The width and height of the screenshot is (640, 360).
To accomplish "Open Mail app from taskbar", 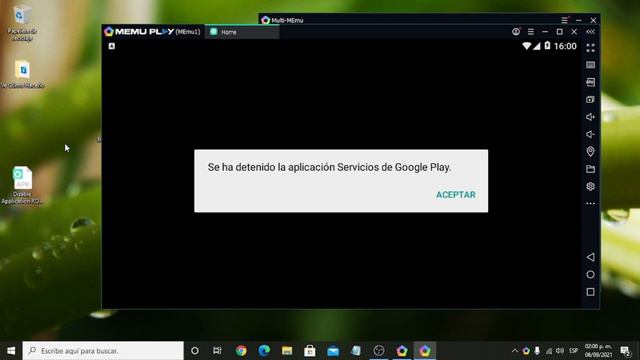I will (333, 351).
